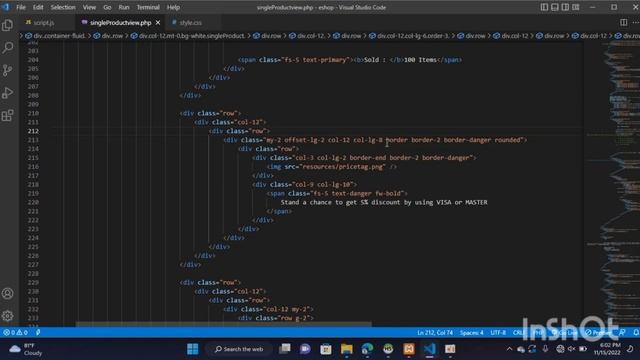Open the errors and warnings problems indicator
Viewport: 640px width, 360px height.
coord(15,333)
